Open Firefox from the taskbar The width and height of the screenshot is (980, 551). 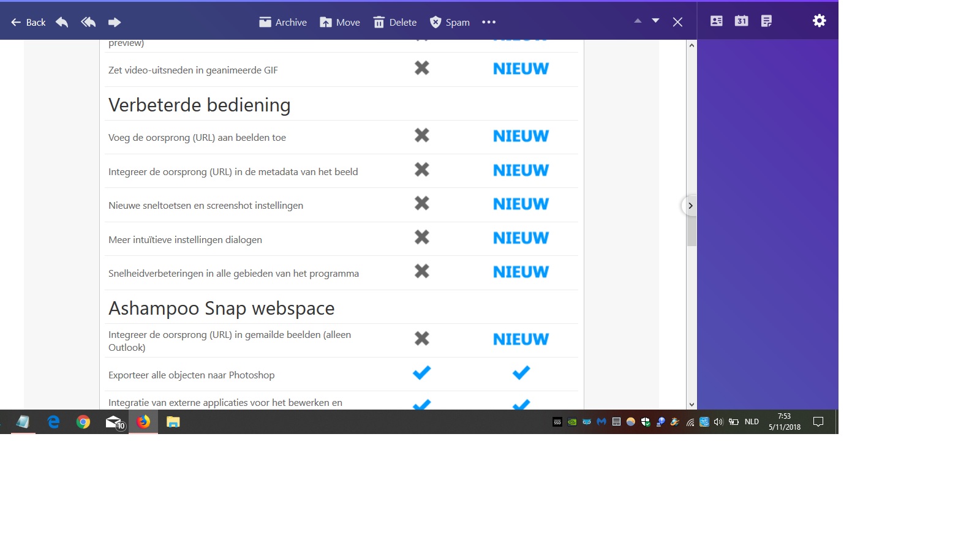(x=143, y=422)
